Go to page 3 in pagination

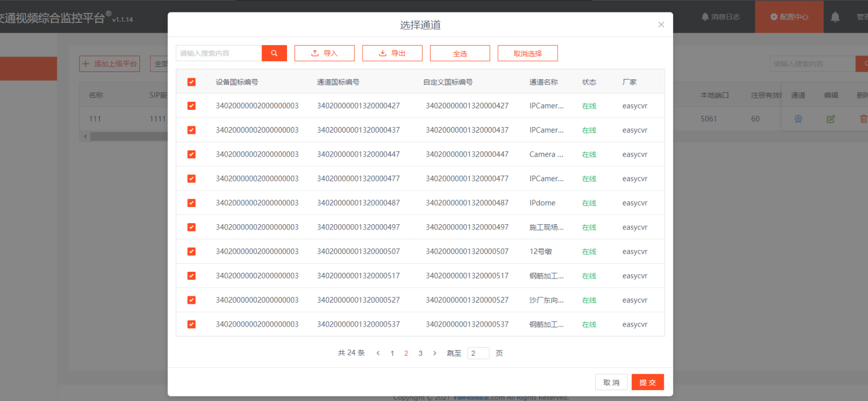tap(420, 354)
